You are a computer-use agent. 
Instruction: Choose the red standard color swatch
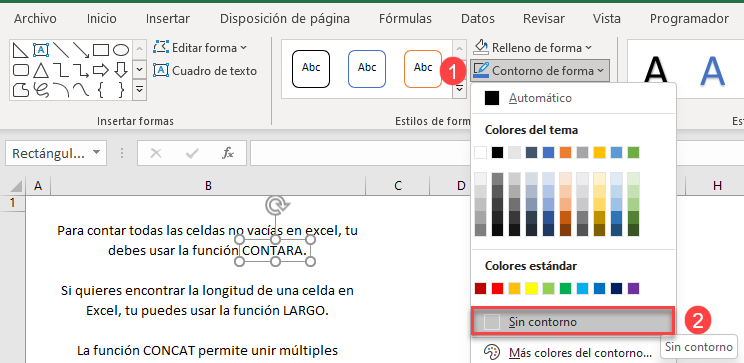pyautogui.click(x=497, y=288)
